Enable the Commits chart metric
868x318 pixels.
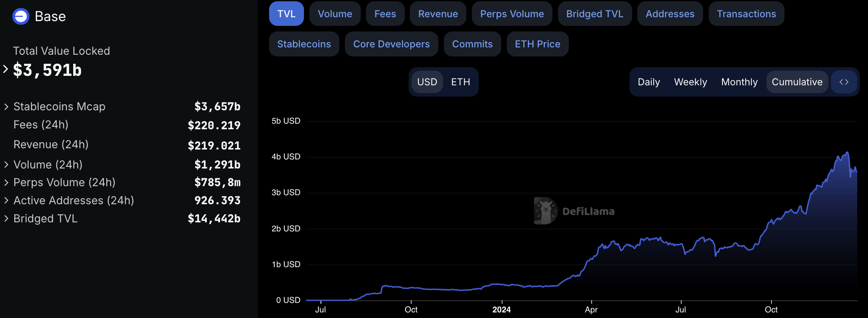coord(472,44)
